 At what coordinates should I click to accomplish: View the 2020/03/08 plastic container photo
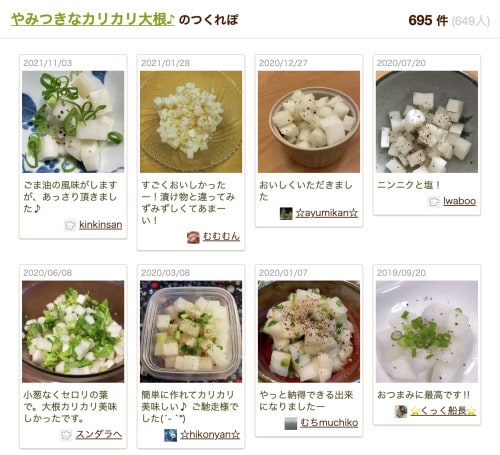pos(191,331)
